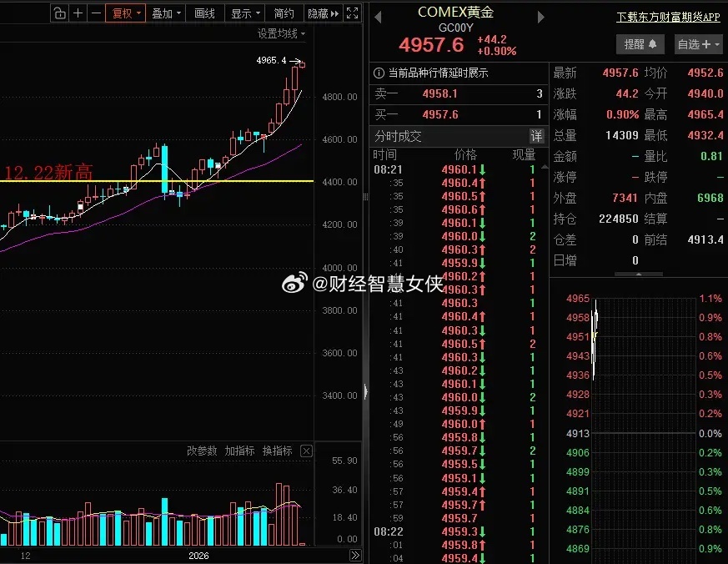Click the scroll-up arrow of trade list
Viewport: 728px width, 564px height.
545,167
